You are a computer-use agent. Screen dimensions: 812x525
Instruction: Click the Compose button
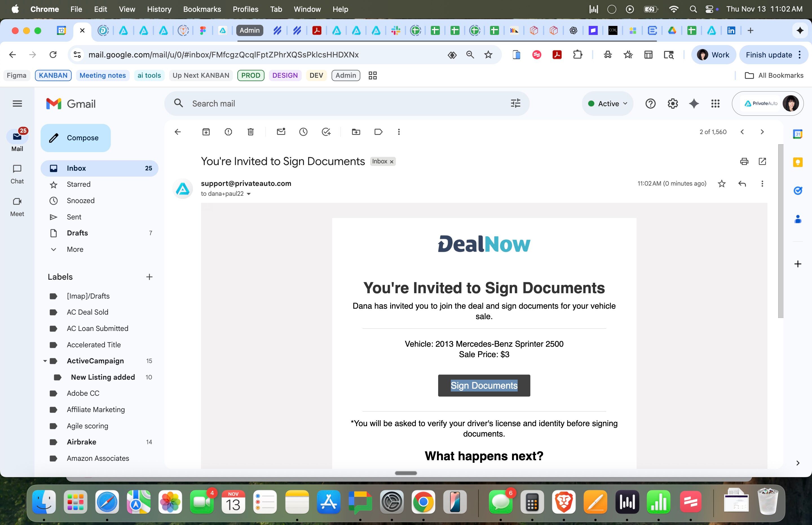(x=76, y=138)
